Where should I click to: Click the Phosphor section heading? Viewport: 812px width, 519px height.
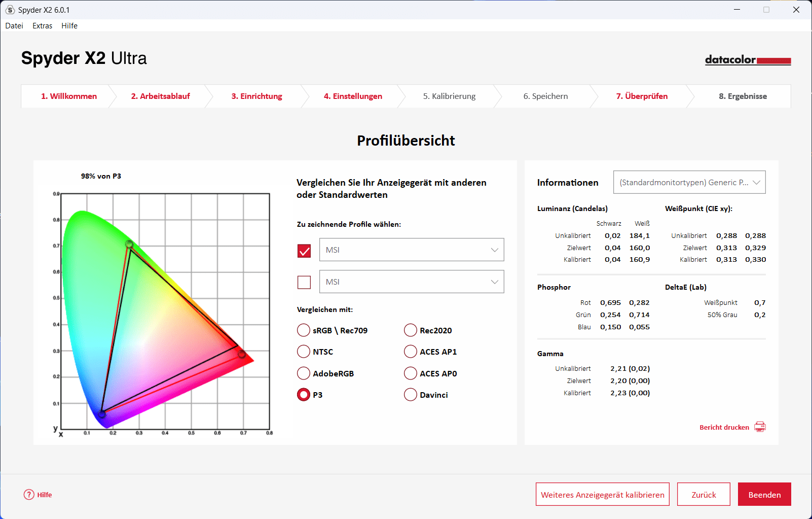click(554, 287)
